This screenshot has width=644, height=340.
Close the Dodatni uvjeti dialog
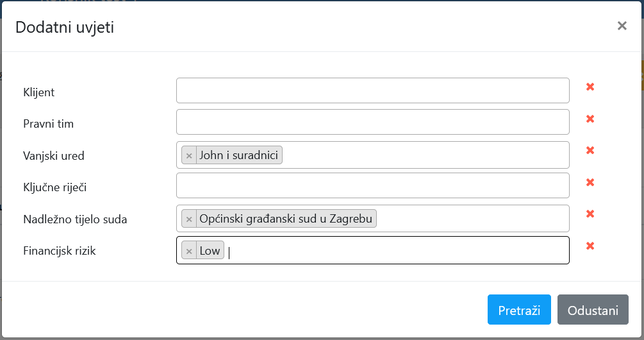pyautogui.click(x=622, y=26)
